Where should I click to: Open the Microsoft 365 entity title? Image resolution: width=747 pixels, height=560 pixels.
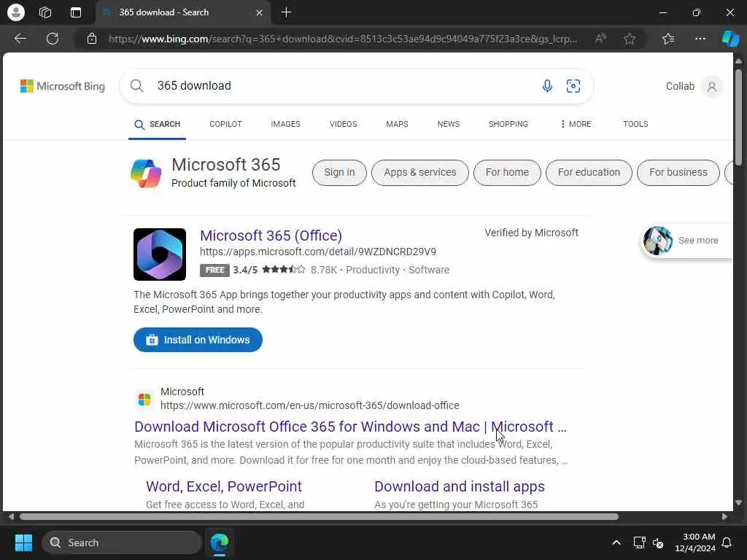coord(226,165)
